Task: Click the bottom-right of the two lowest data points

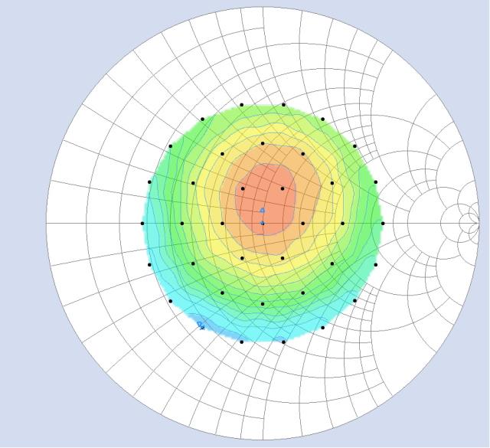Action: tap(283, 342)
